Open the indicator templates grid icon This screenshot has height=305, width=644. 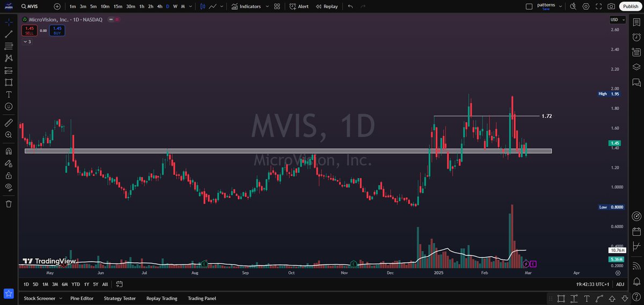pyautogui.click(x=277, y=6)
